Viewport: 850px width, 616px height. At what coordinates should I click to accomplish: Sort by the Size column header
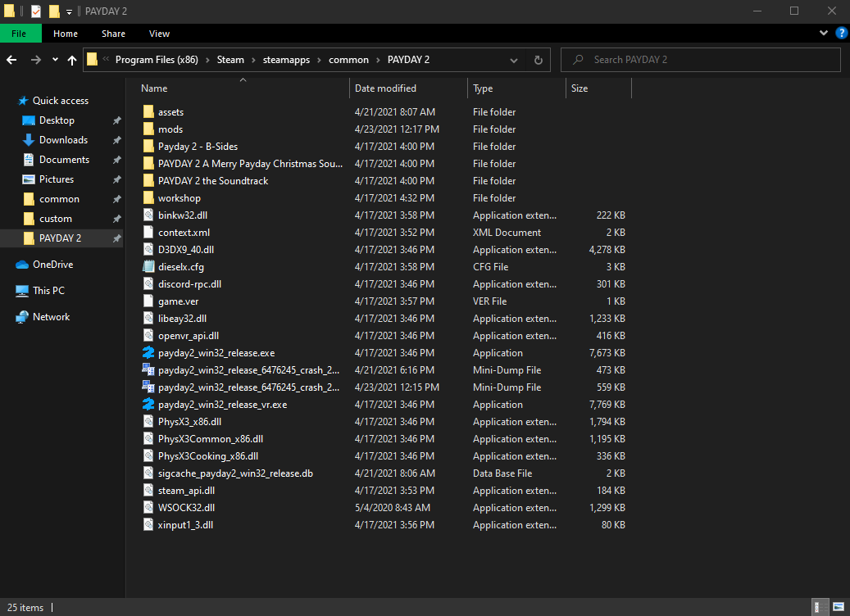point(598,88)
